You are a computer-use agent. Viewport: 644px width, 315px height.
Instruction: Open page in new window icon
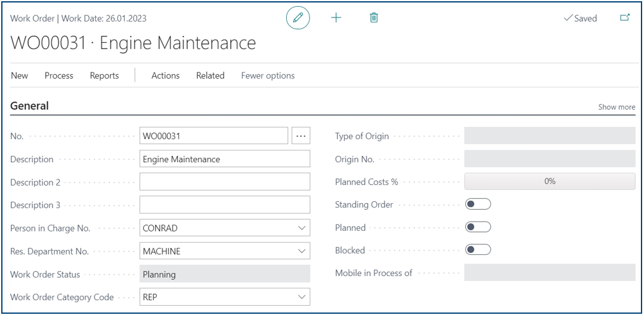(625, 18)
